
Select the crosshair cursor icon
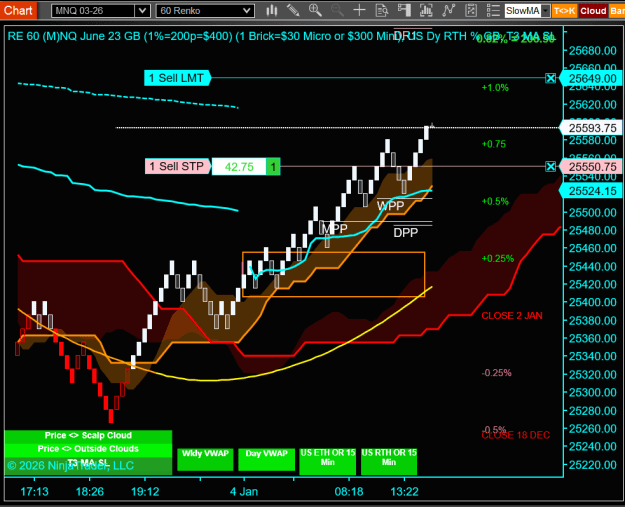(x=360, y=10)
